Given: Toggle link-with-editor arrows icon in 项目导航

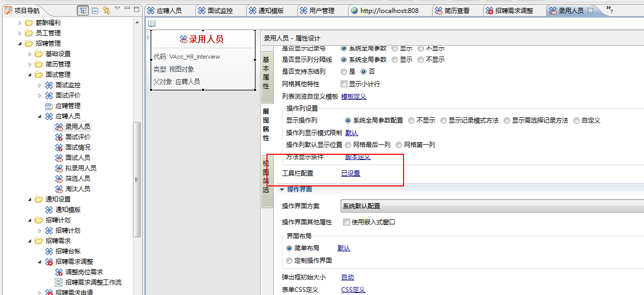Looking at the screenshot, I should [x=106, y=10].
